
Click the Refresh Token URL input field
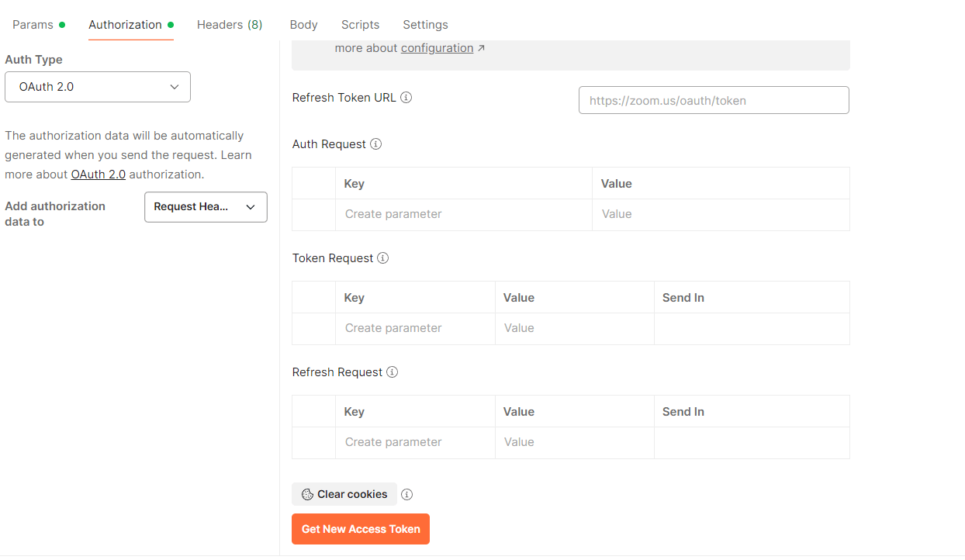713,100
